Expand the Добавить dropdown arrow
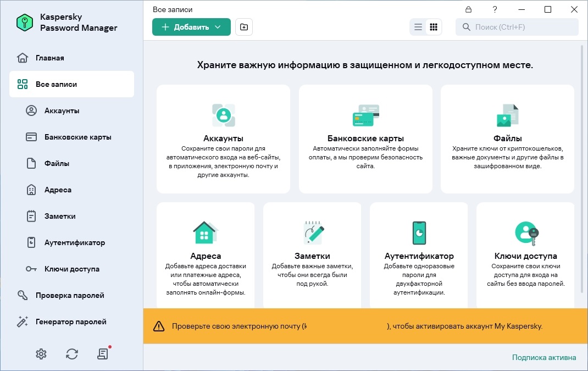The image size is (588, 371). pyautogui.click(x=218, y=27)
